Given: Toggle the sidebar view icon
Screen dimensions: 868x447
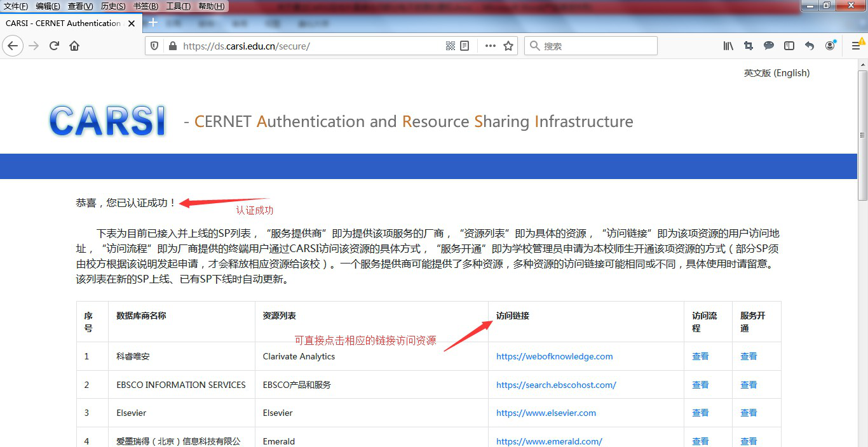Looking at the screenshot, I should tap(789, 46).
